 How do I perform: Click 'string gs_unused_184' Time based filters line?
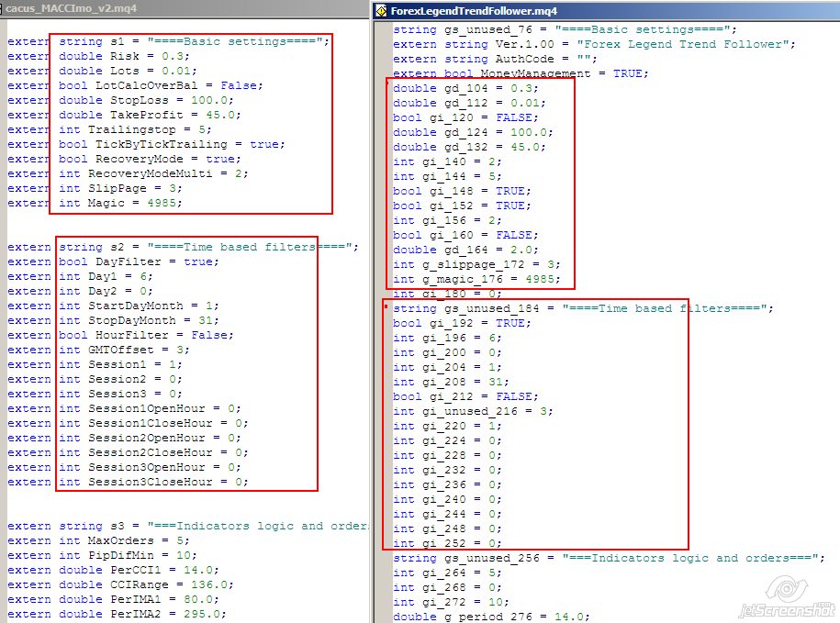(583, 309)
